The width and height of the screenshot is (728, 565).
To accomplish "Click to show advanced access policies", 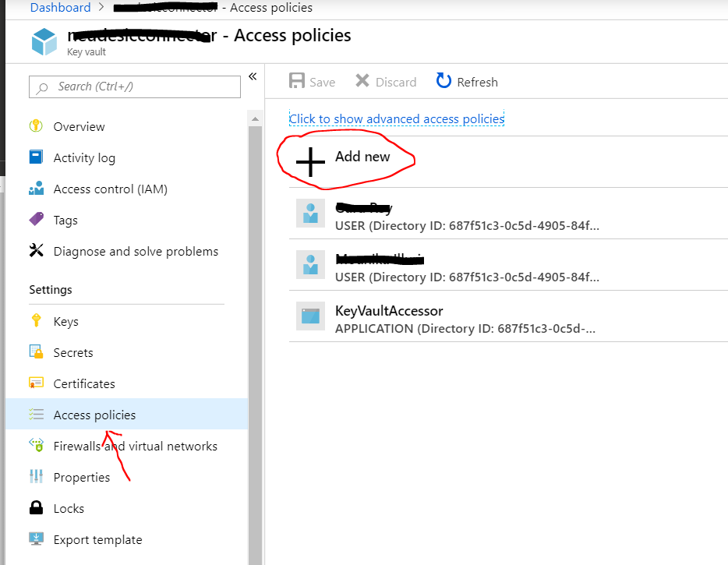I will (x=396, y=118).
